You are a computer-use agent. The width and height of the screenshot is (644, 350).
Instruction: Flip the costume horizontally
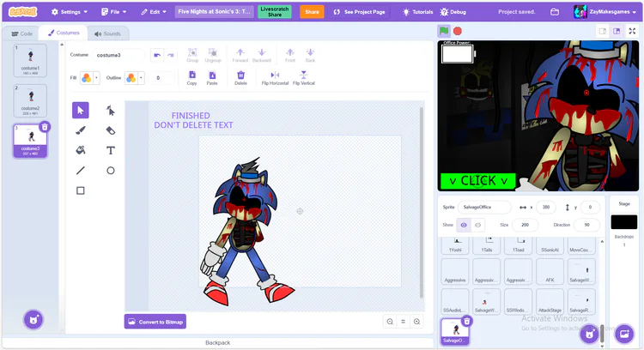[x=275, y=78]
